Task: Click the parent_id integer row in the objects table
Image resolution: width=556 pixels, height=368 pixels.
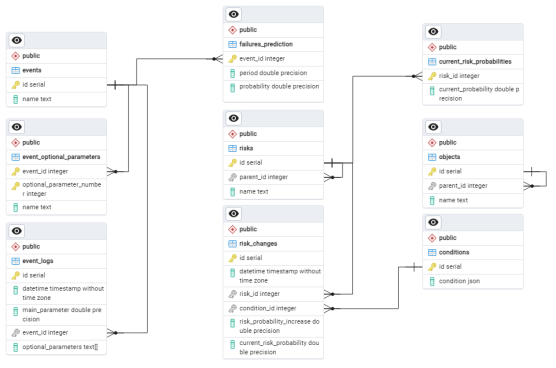Action: click(473, 186)
